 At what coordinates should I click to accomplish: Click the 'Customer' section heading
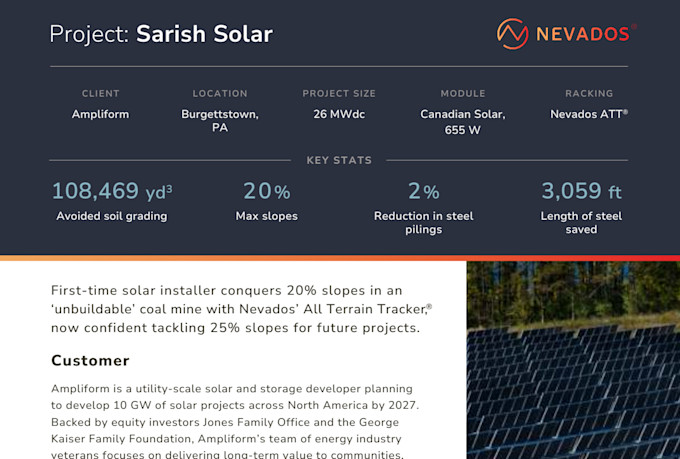(x=90, y=361)
